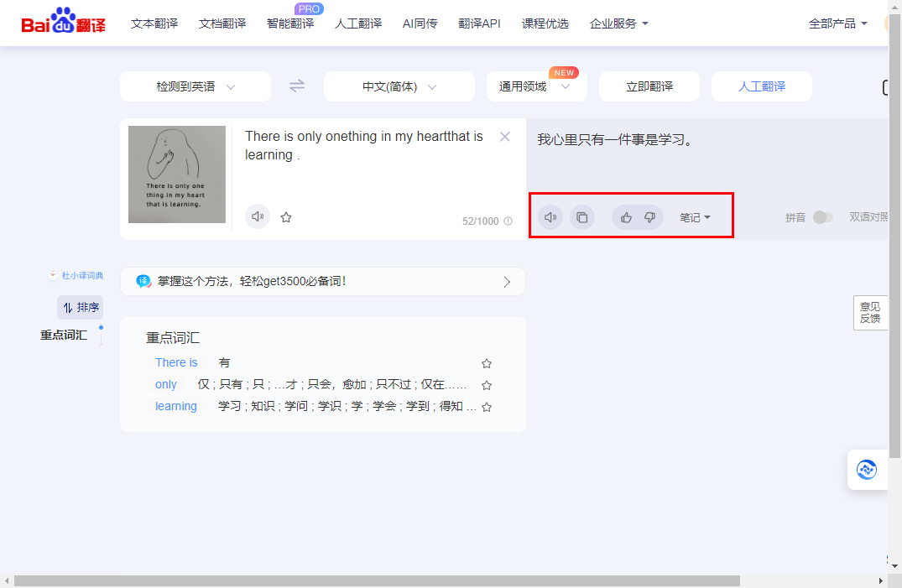Click the swap languages arrows icon

296,86
